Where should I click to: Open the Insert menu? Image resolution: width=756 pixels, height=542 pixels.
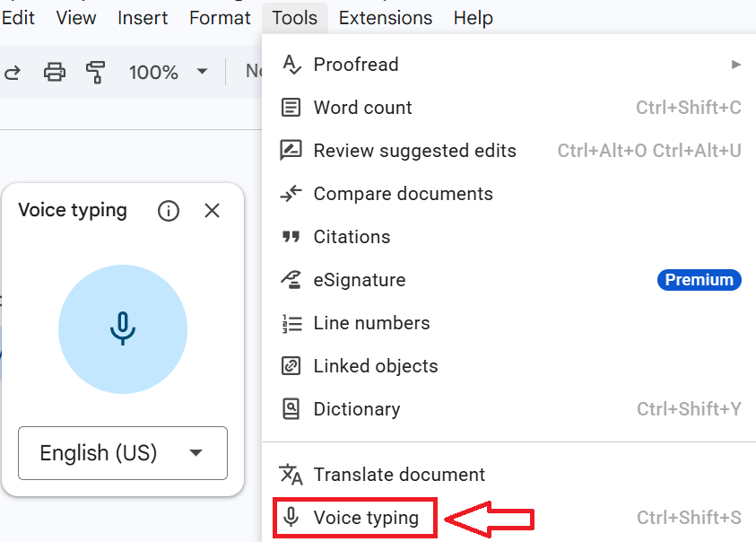point(143,18)
